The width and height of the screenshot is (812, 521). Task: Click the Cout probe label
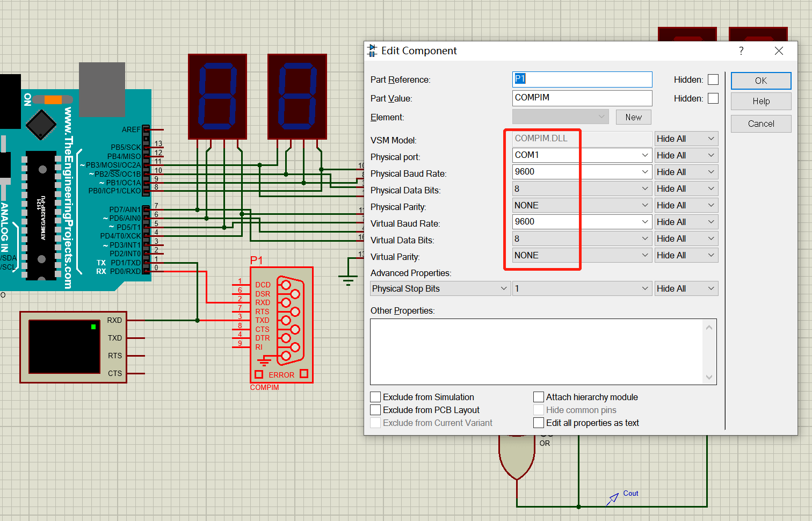630,493
